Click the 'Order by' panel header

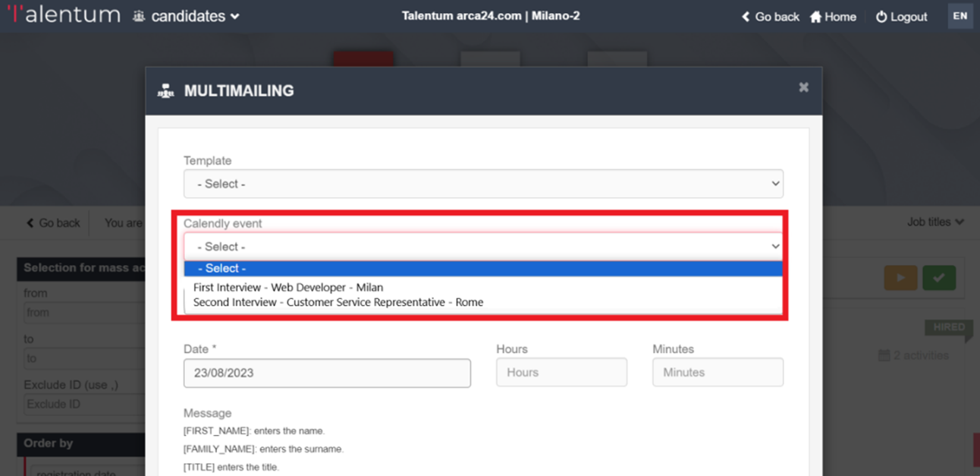(x=81, y=443)
